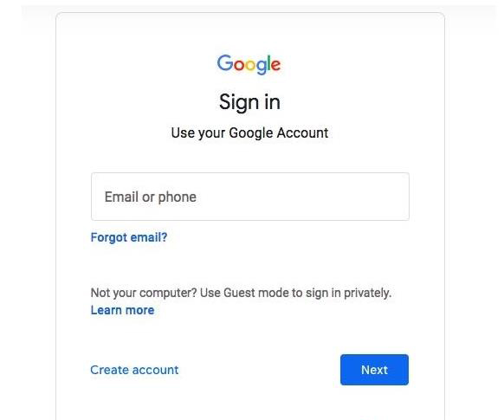Click the red first 'o' in Google logo
Screen dimensions: 504x420
point(239,65)
